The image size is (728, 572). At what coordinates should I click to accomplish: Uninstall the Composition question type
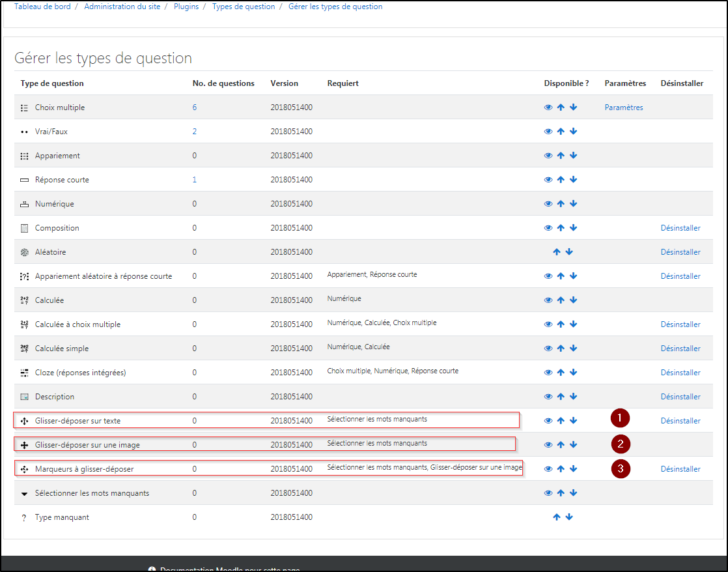[x=680, y=228]
